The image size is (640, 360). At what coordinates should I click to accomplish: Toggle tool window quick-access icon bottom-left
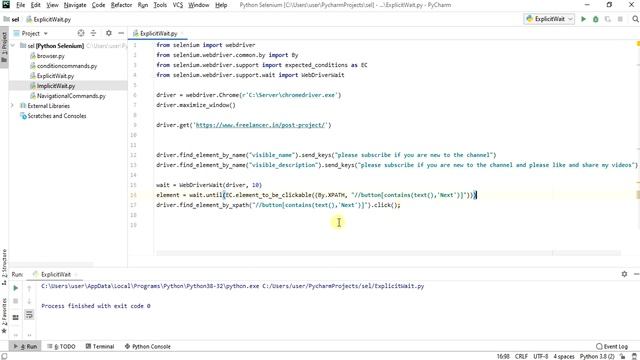click(x=4, y=356)
